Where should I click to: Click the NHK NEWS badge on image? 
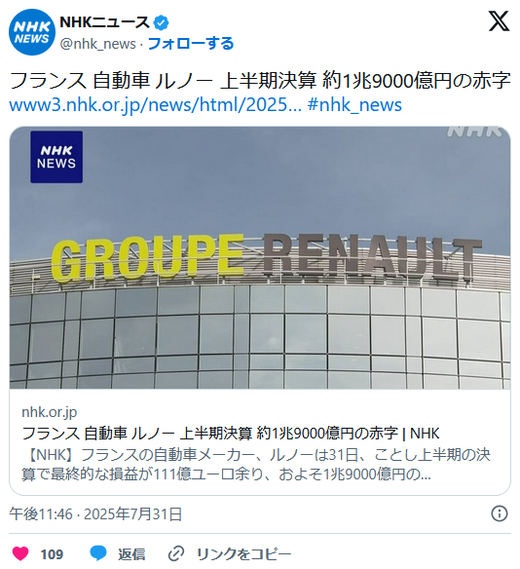(57, 157)
